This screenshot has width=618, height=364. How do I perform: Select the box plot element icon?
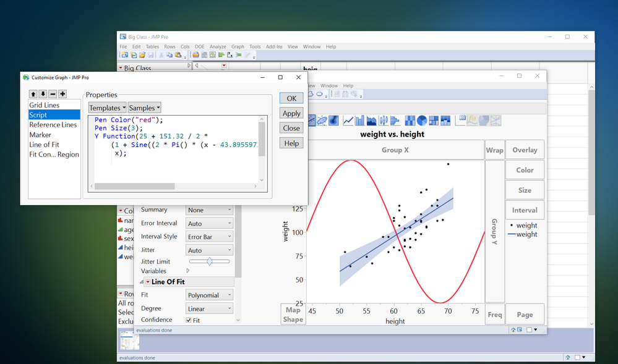384,121
